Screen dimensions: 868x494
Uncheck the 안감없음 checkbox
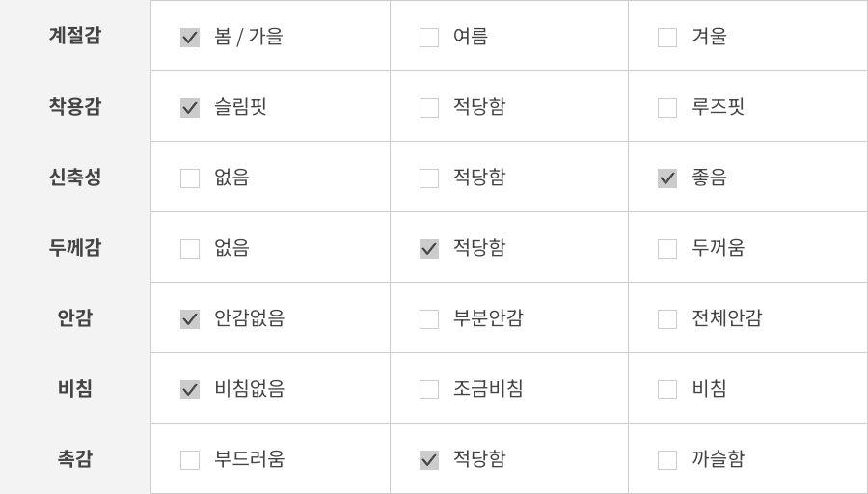pyautogui.click(x=190, y=319)
